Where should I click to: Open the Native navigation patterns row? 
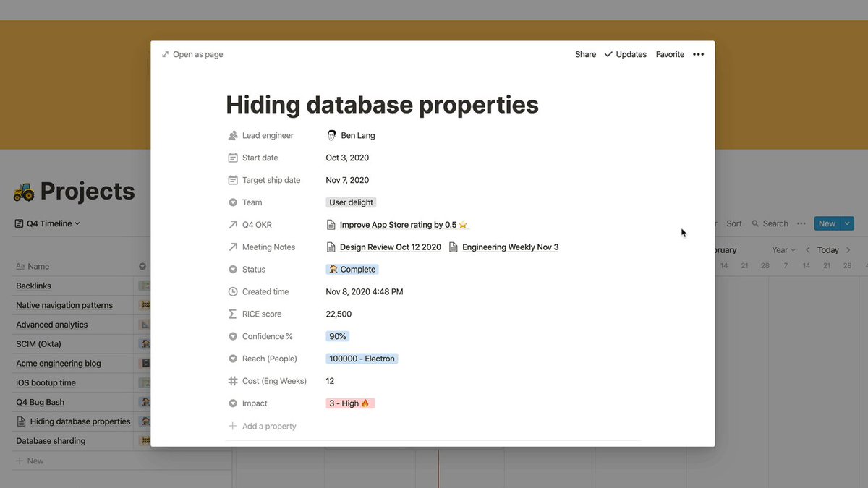64,306
